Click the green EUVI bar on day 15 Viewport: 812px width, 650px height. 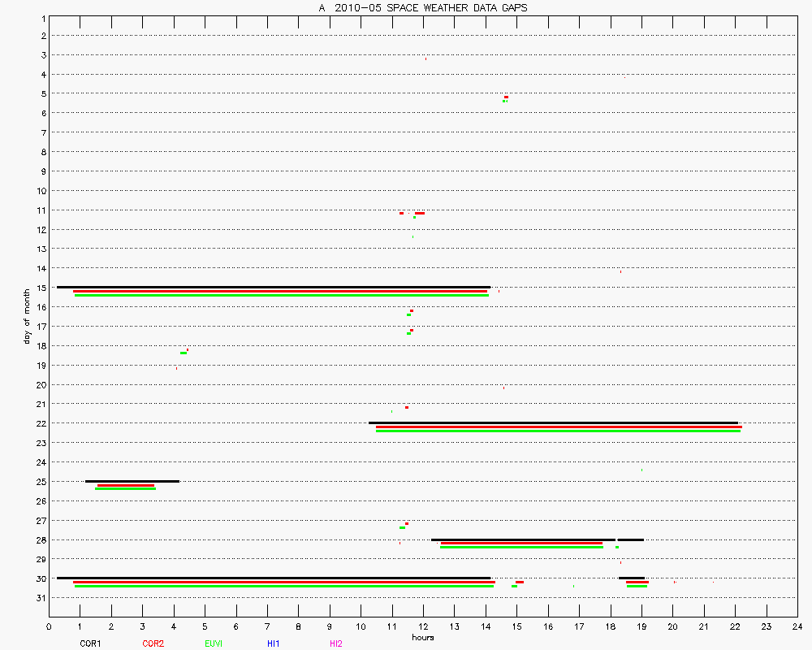[x=281, y=295]
